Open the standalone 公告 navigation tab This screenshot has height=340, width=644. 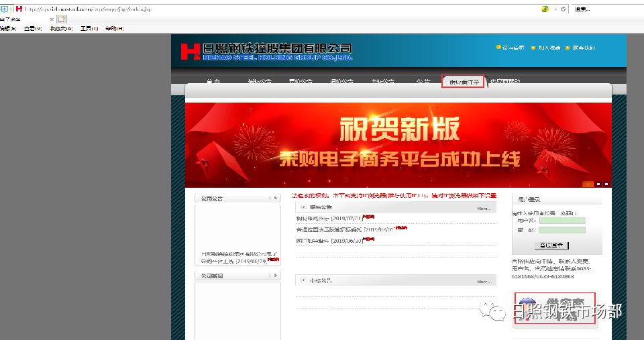pos(423,81)
